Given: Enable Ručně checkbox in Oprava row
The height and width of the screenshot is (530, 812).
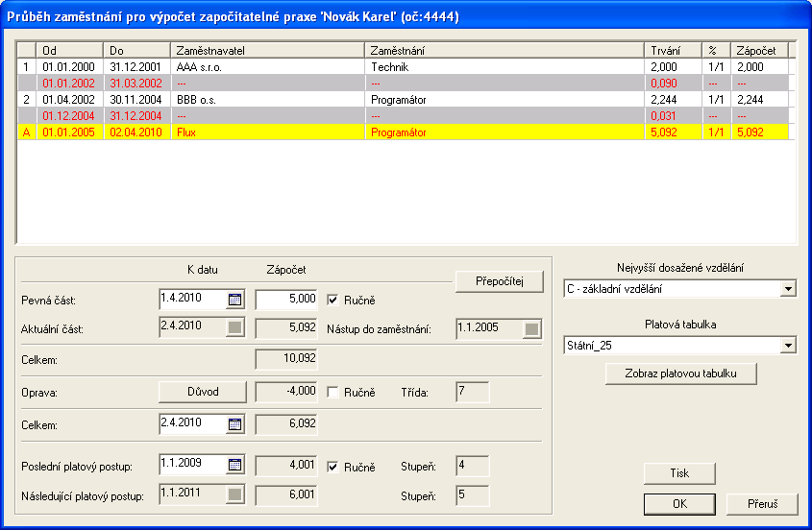Looking at the screenshot, I should 333,393.
